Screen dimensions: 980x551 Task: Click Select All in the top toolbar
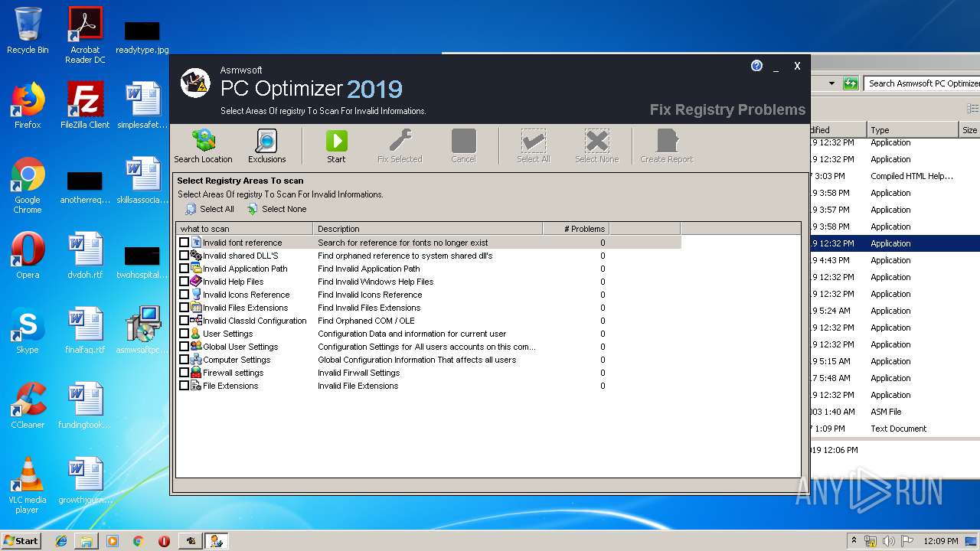click(533, 145)
